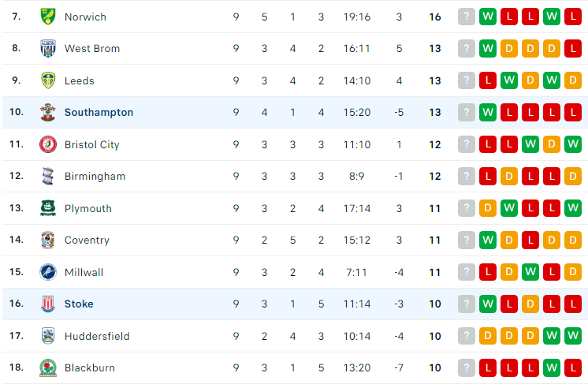
Task: Select the Bristol City robin badge
Action: click(x=48, y=144)
